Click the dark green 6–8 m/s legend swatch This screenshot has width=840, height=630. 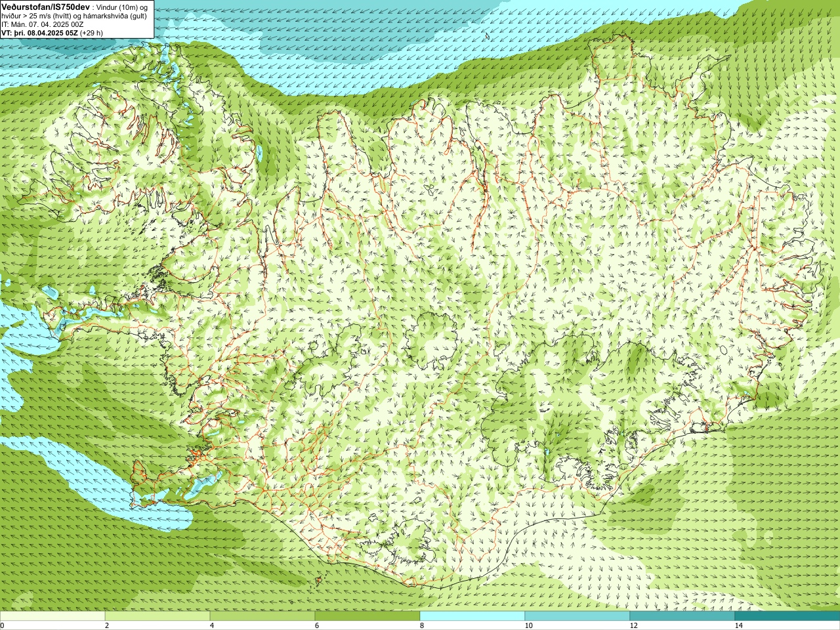(367, 616)
